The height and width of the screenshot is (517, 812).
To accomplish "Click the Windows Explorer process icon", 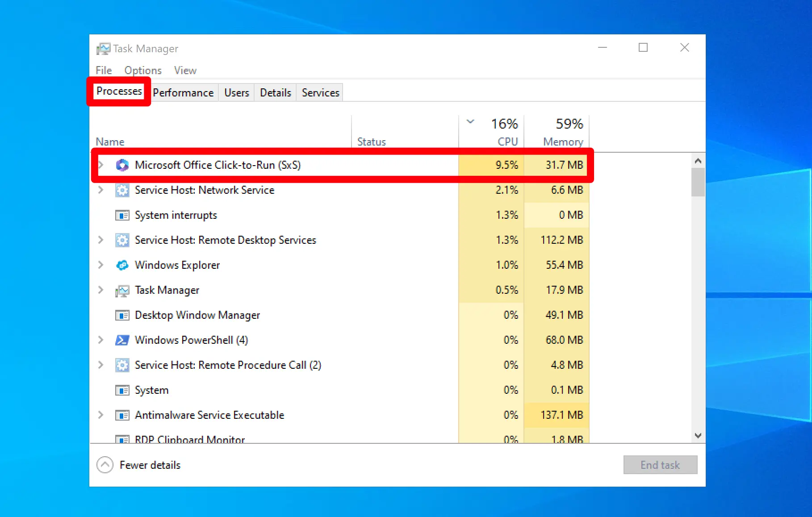I will (x=122, y=265).
